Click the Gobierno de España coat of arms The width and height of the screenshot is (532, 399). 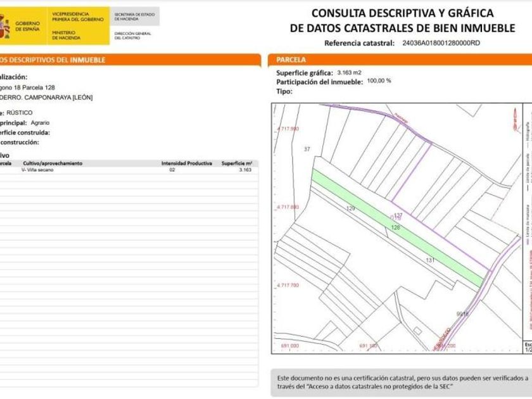point(4,27)
